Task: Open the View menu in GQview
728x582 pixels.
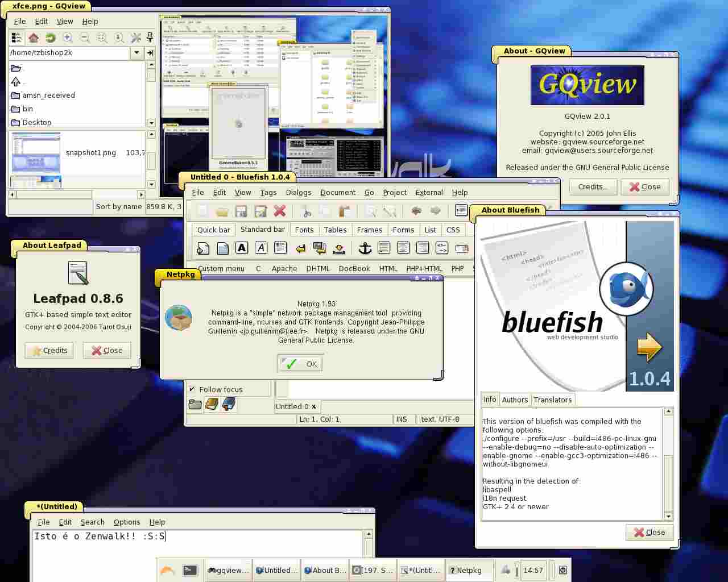Action: (65, 22)
